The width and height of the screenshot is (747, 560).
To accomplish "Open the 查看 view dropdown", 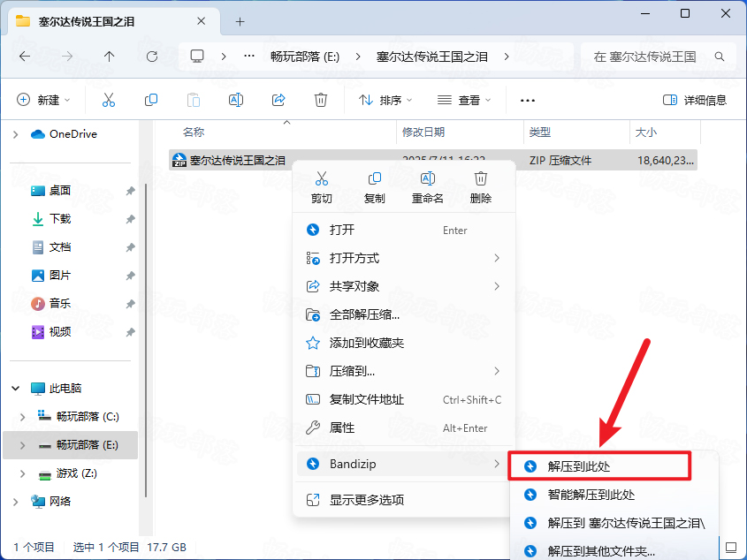I will [463, 100].
